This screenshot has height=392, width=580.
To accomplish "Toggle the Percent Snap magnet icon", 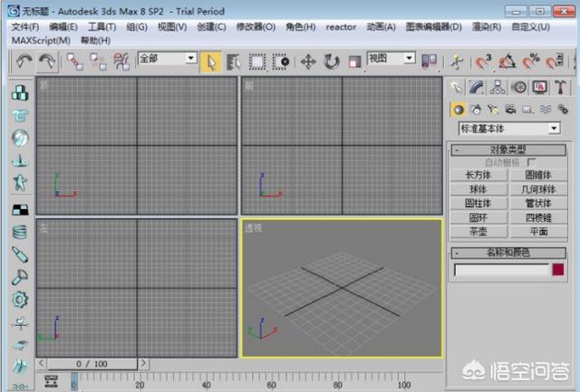I will pos(530,62).
